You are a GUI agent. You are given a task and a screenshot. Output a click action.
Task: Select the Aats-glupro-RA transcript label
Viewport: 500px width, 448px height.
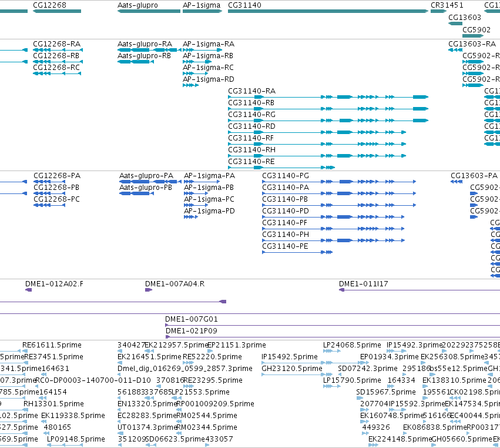click(x=145, y=44)
